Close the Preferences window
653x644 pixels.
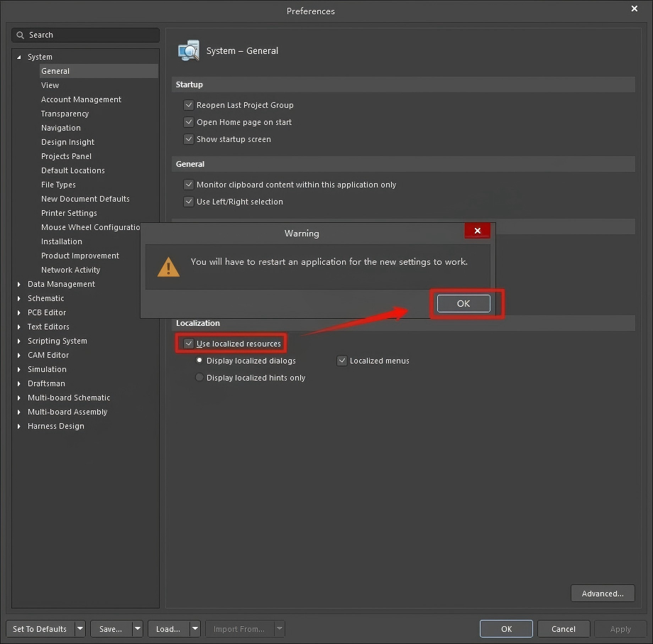(635, 9)
